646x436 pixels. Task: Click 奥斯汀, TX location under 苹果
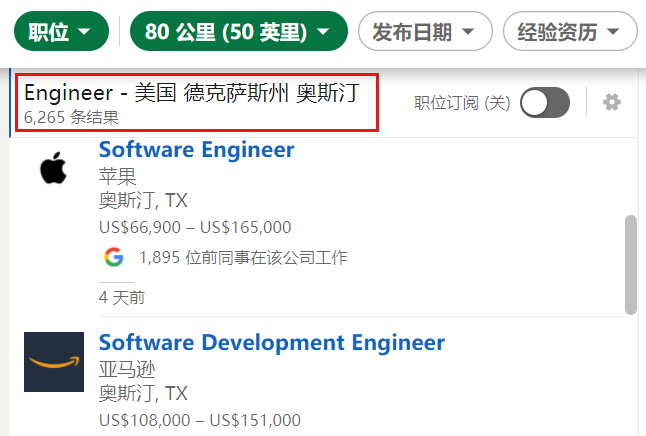pyautogui.click(x=143, y=201)
